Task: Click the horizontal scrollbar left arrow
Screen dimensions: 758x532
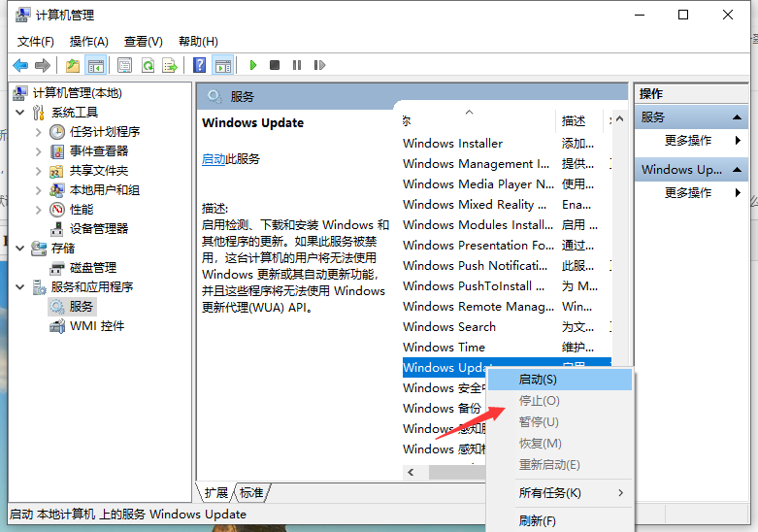Action: pyautogui.click(x=412, y=472)
